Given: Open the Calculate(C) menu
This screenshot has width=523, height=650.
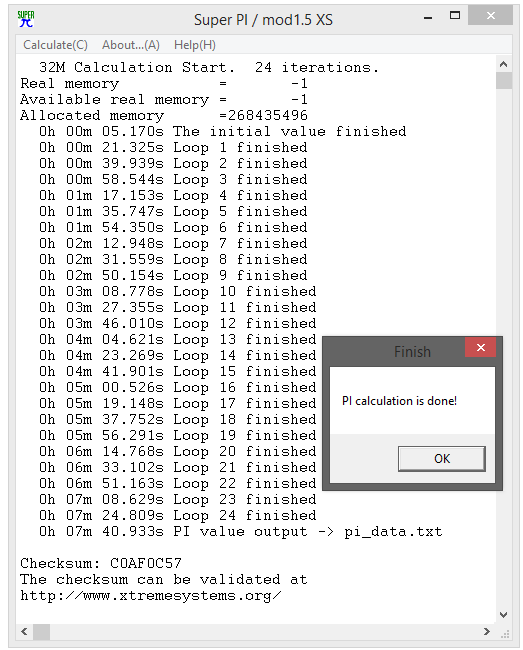Looking at the screenshot, I should click(x=55, y=45).
